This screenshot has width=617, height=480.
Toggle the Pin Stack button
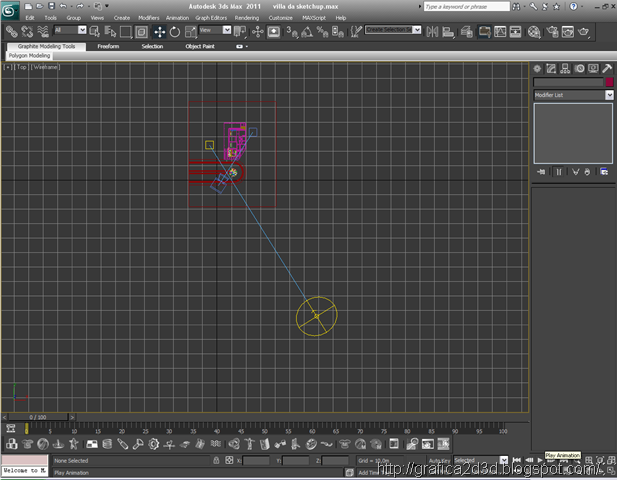click(541, 172)
